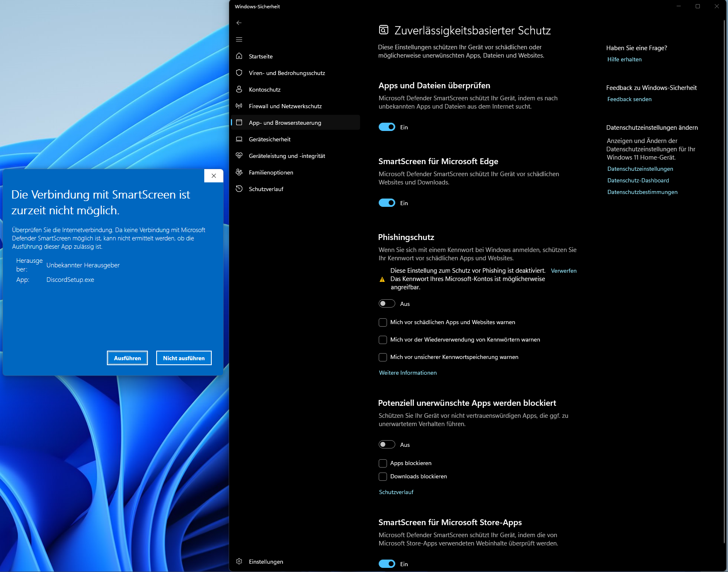Click the shield icon for Viren- und Bedrohungsschutz
Screen dimensions: 728x572
point(239,73)
